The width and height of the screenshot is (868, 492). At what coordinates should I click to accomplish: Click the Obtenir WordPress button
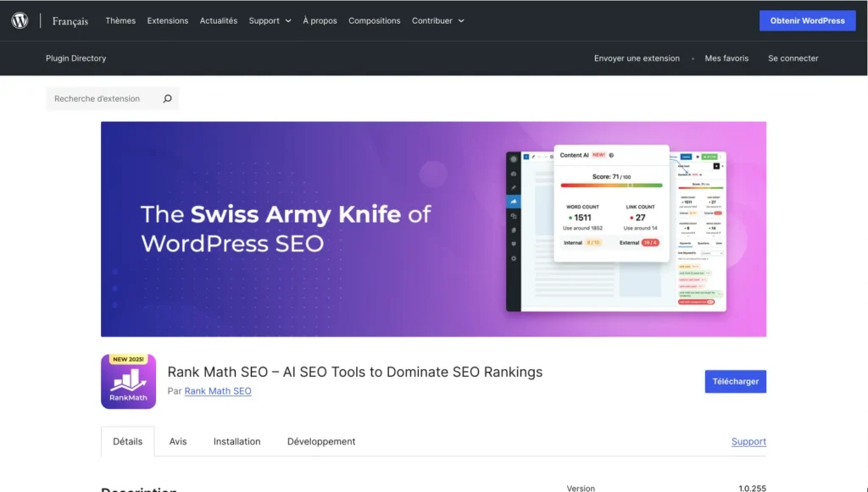[x=807, y=20]
